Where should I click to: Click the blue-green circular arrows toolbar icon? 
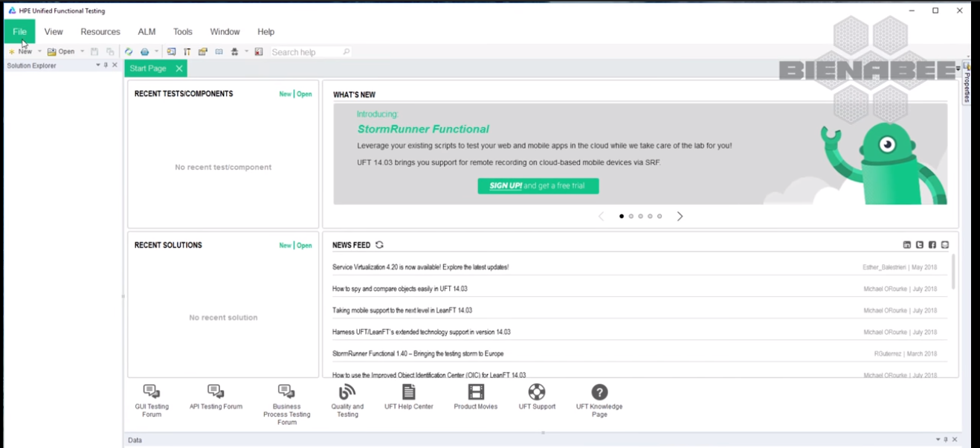129,52
